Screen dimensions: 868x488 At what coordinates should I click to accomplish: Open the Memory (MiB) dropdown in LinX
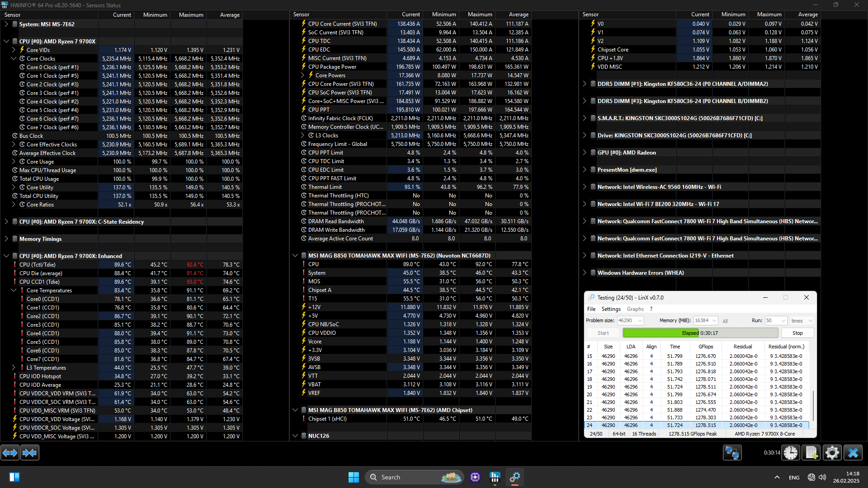(x=714, y=320)
